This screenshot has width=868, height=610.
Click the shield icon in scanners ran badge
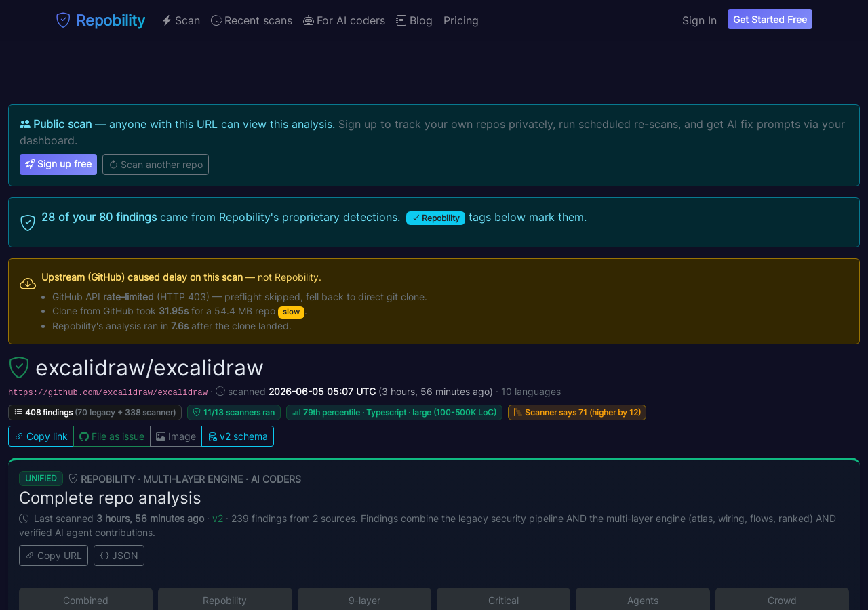(x=197, y=412)
